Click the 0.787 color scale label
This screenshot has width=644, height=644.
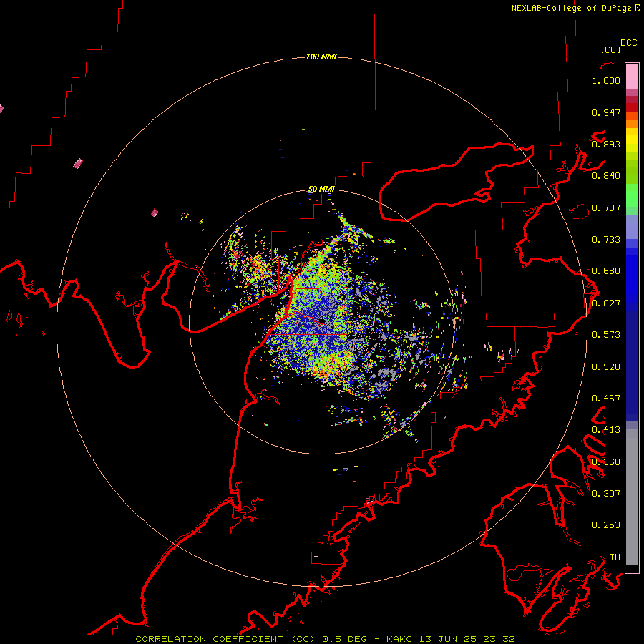[x=606, y=208]
